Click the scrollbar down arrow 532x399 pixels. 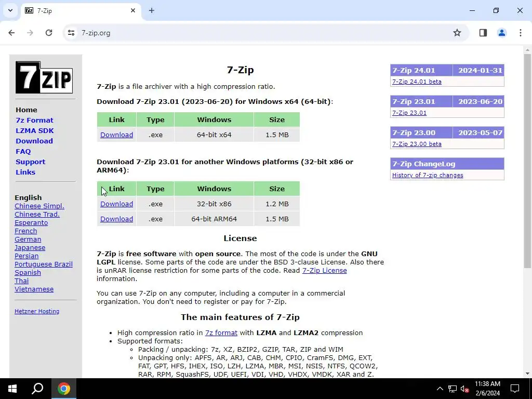pyautogui.click(x=527, y=374)
